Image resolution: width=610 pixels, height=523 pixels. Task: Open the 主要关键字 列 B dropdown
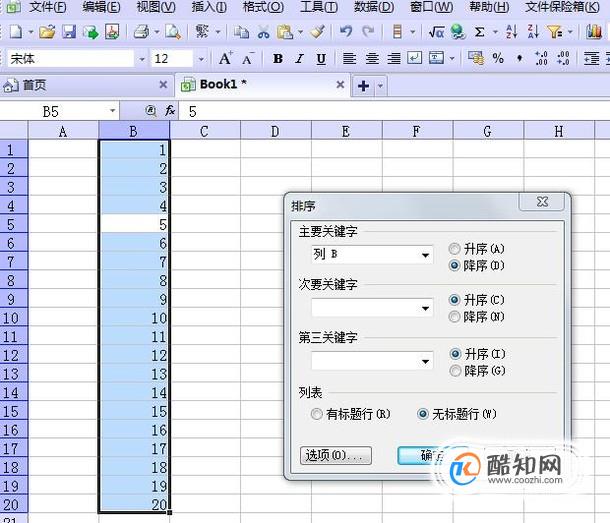(x=372, y=255)
